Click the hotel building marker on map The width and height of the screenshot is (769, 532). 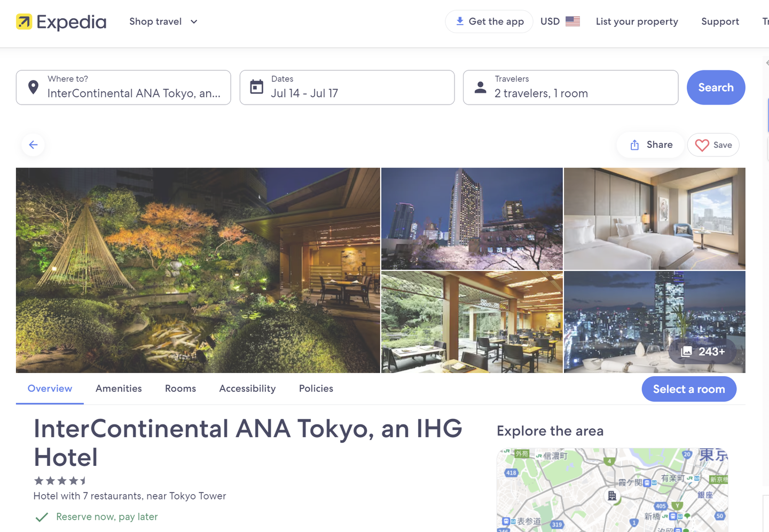click(612, 496)
